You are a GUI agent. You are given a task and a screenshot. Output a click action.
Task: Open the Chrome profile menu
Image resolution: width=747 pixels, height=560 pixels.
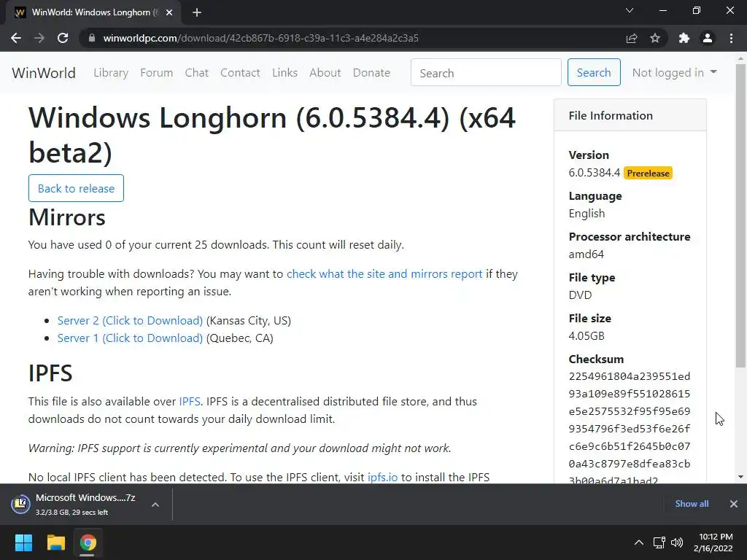tap(708, 38)
